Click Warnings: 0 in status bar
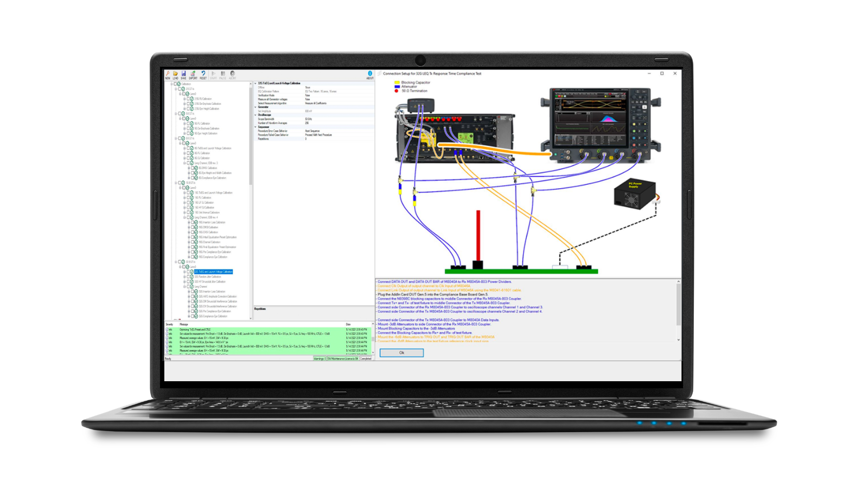The image size is (868, 488). pyautogui.click(x=320, y=358)
